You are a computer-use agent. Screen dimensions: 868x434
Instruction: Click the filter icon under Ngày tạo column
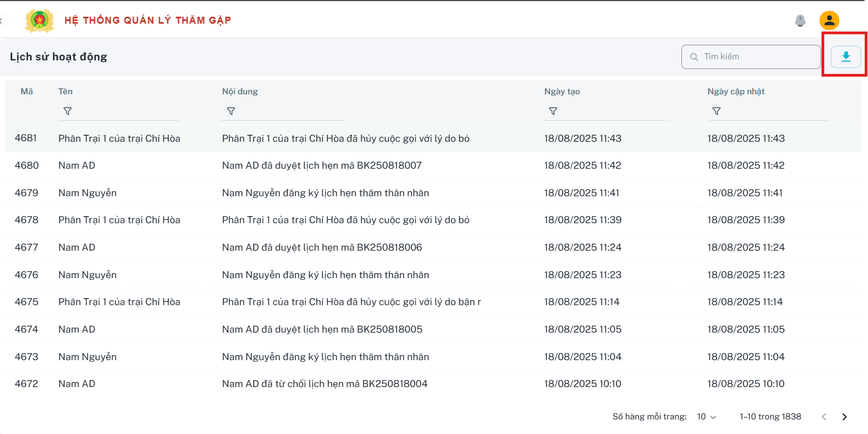click(553, 111)
